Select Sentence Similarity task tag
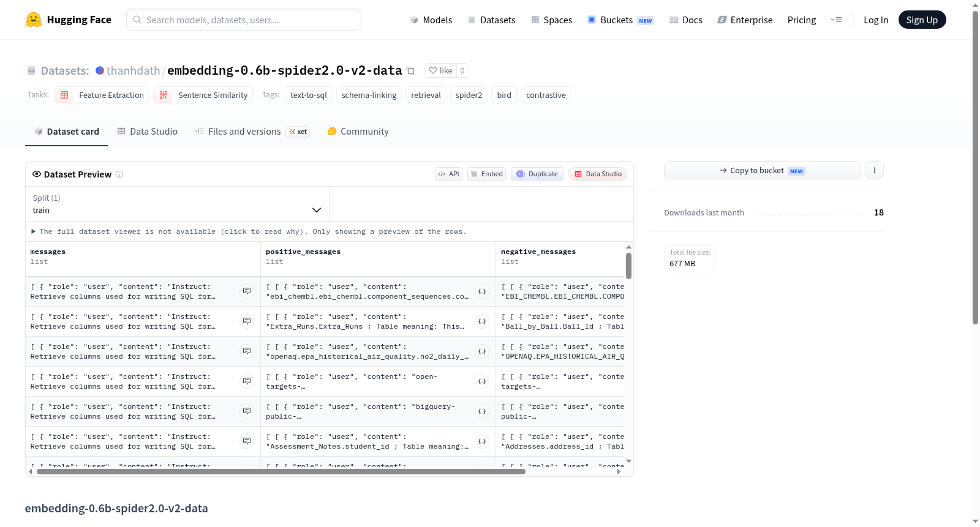This screenshot has width=980, height=527. coord(203,95)
